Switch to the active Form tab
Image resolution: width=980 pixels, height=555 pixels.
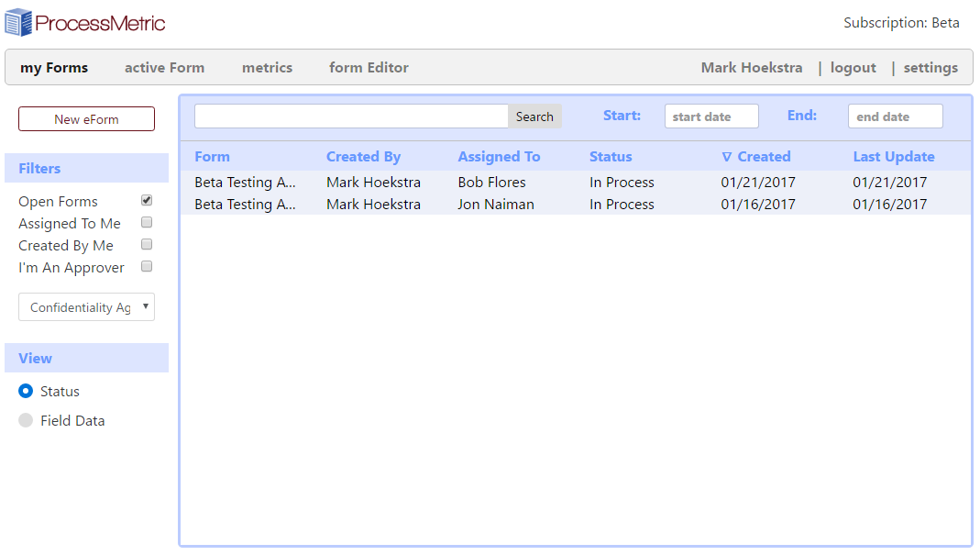[x=164, y=67]
